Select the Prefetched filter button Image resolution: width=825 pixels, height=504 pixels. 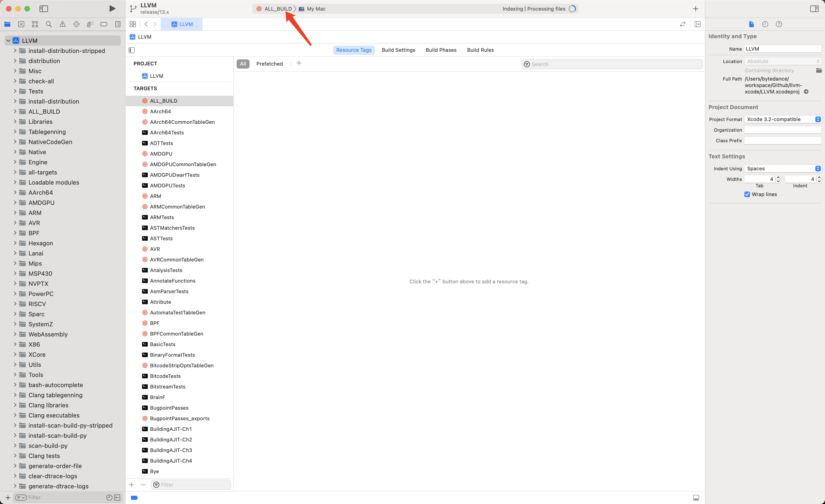pyautogui.click(x=269, y=64)
